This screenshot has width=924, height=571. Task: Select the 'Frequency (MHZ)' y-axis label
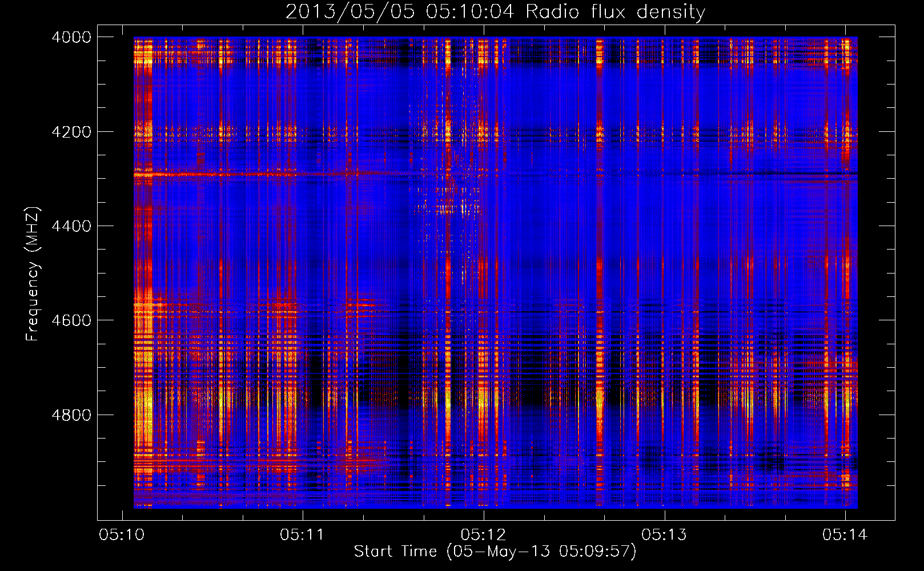33,274
